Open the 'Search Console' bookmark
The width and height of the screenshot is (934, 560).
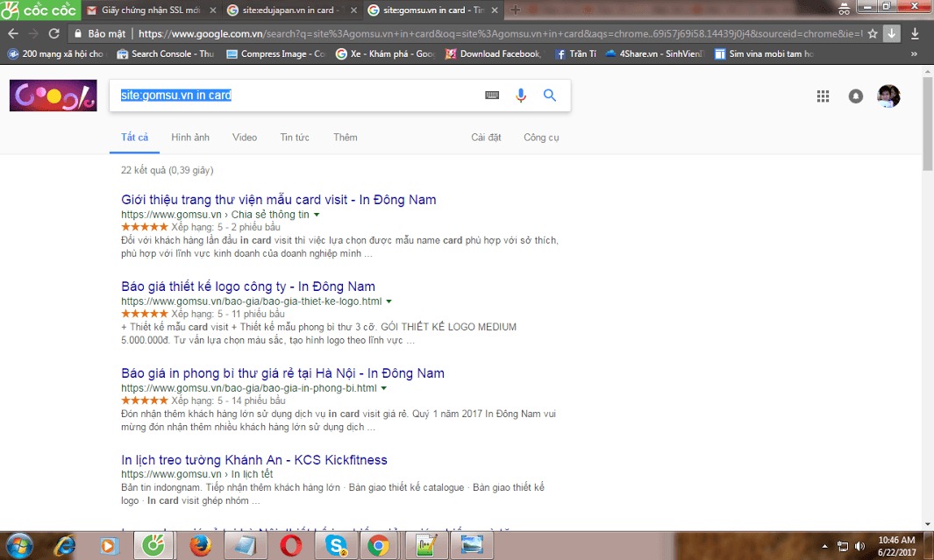click(x=166, y=53)
